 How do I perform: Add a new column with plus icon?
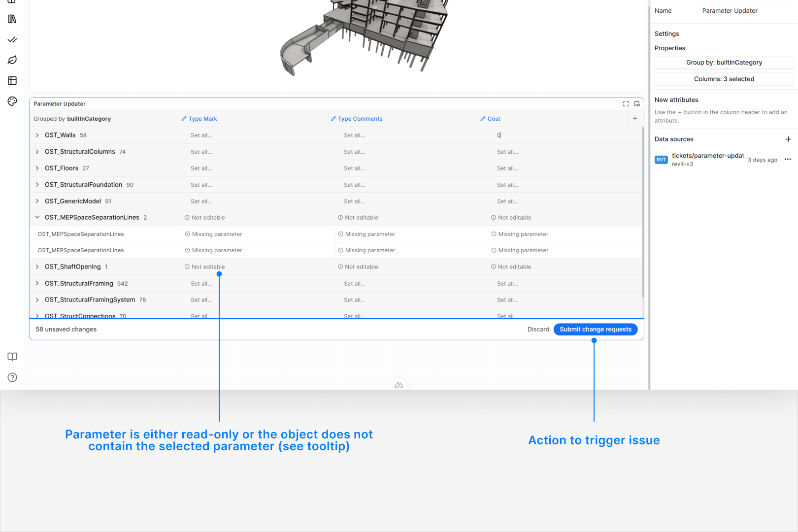[x=635, y=119]
